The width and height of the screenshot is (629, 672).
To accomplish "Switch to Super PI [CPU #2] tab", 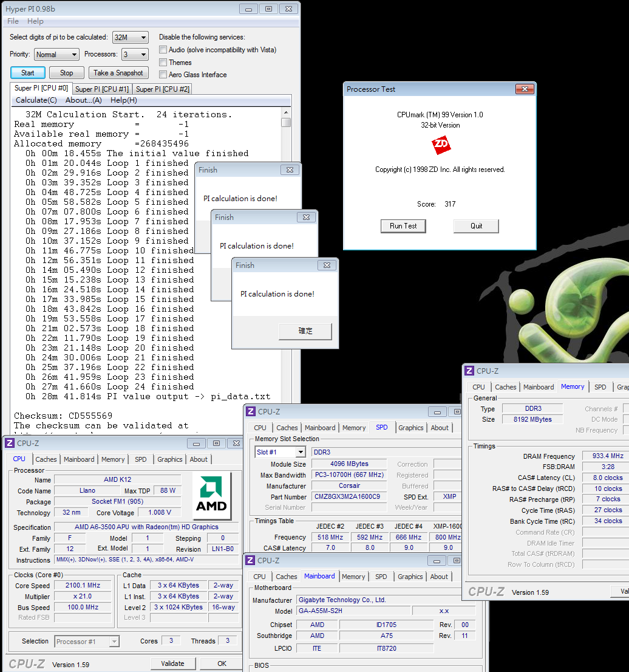I will 162,89.
